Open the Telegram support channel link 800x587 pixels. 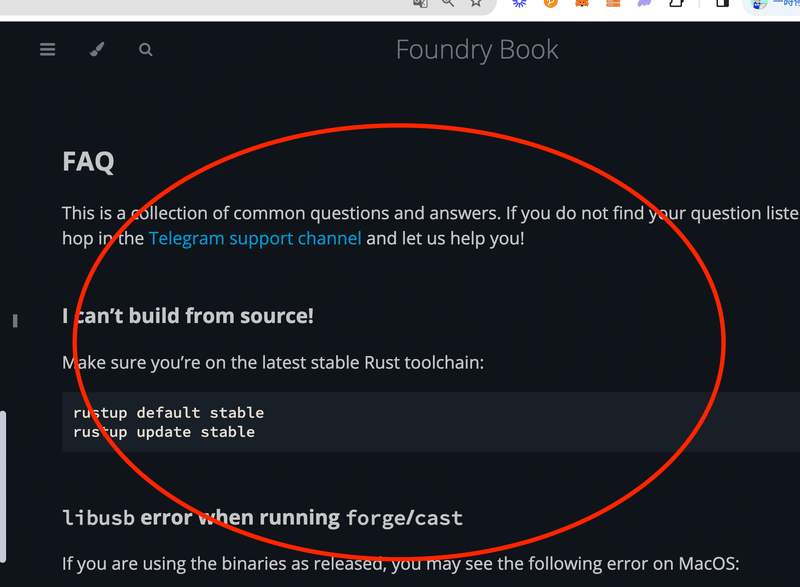point(255,238)
